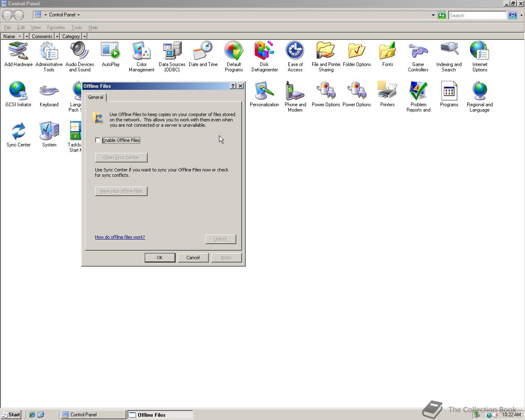Open the Tools menu
Image resolution: width=525 pixels, height=420 pixels.
point(77,27)
